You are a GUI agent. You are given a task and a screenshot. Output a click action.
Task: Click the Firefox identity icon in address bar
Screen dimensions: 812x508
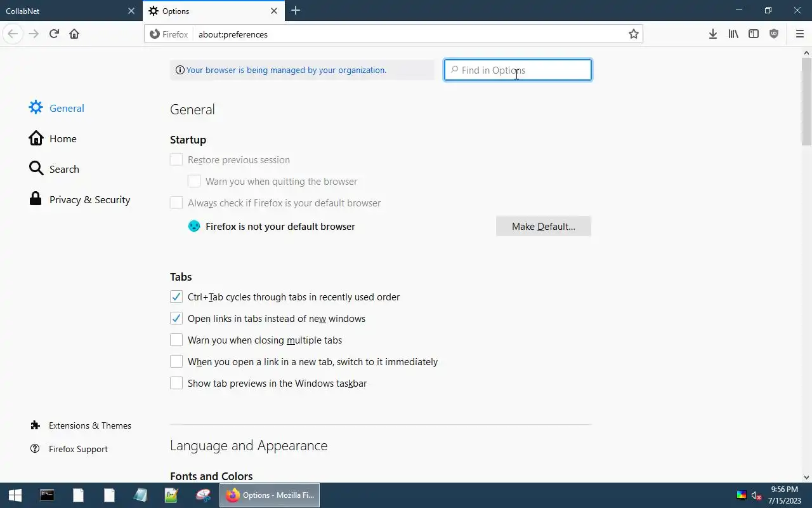click(169, 34)
